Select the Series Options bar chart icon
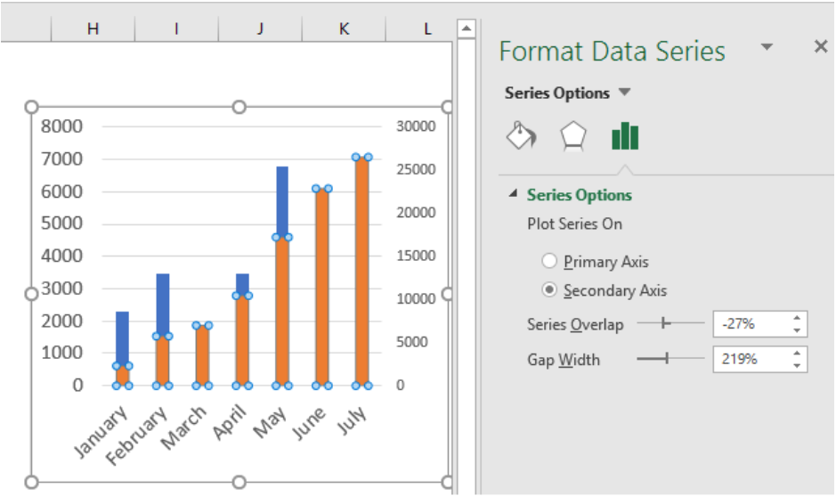The width and height of the screenshot is (836, 504). click(625, 136)
